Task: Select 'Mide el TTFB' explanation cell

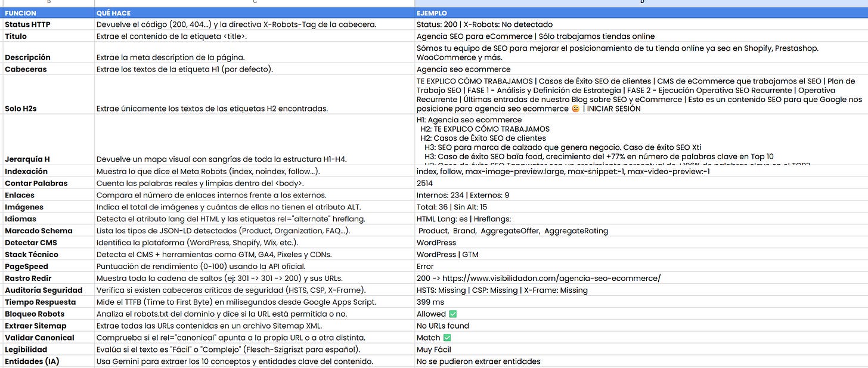Action: (x=254, y=302)
